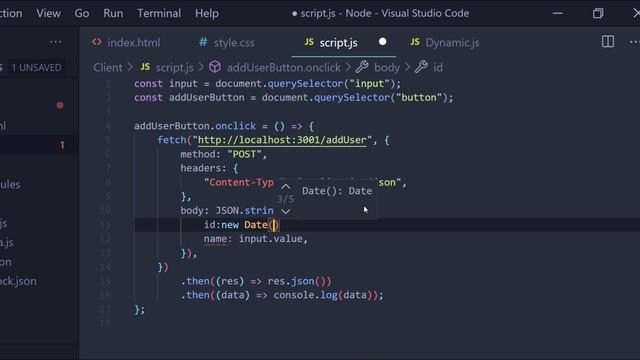Click the Date(): Date signature hint

click(x=337, y=191)
